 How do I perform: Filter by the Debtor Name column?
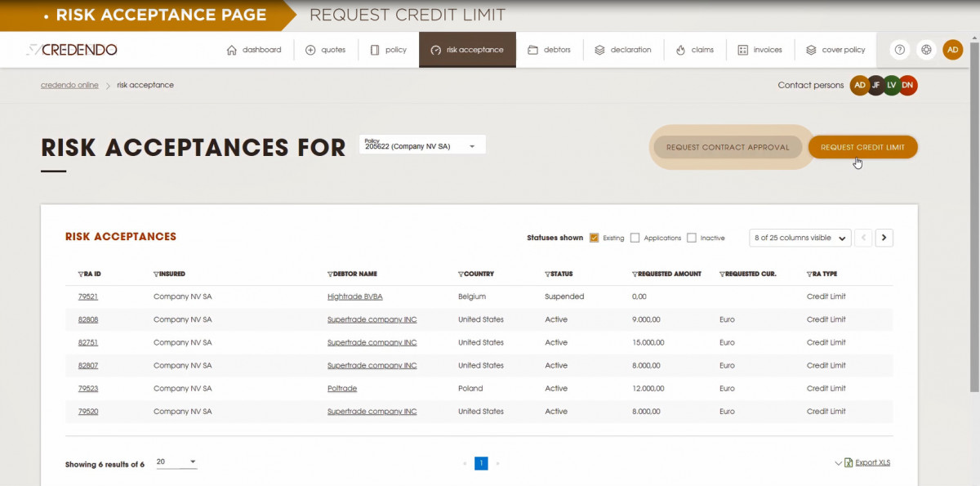pyautogui.click(x=330, y=274)
